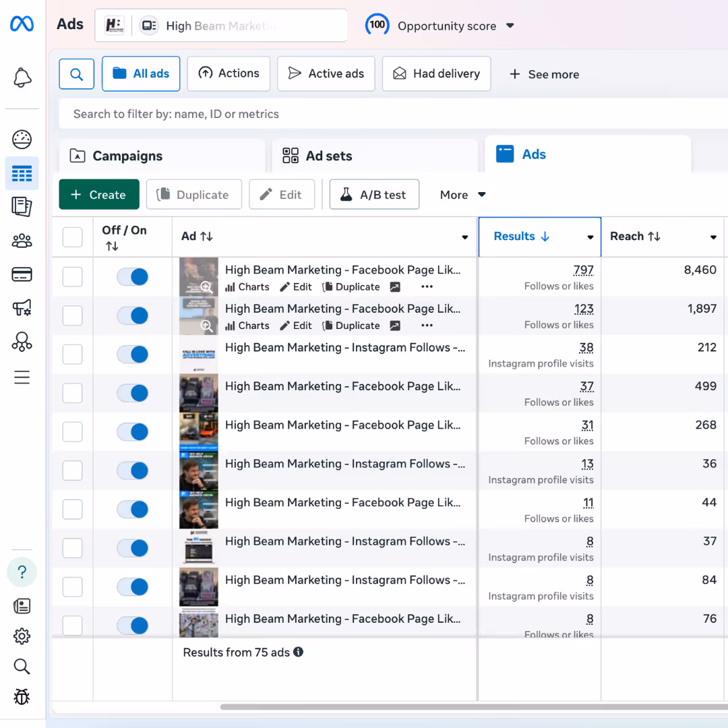This screenshot has height=728, width=728.
Task: Open the Results column options arrow
Action: [x=590, y=237]
